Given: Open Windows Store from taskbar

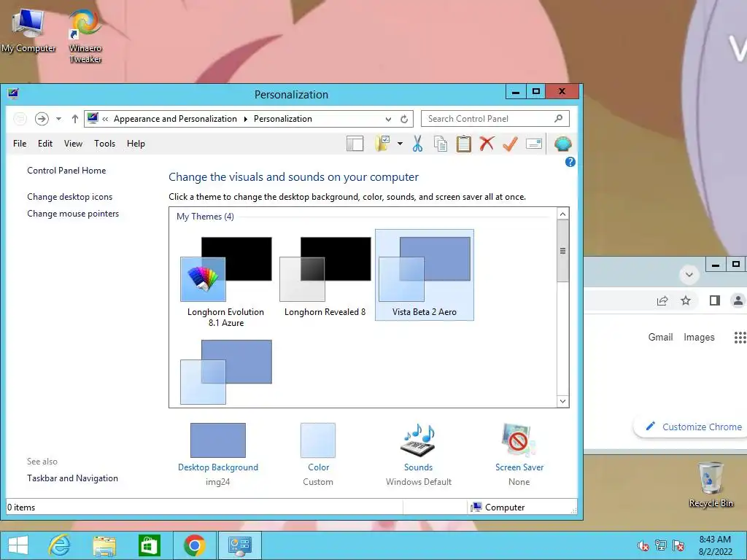Looking at the screenshot, I should (x=149, y=545).
